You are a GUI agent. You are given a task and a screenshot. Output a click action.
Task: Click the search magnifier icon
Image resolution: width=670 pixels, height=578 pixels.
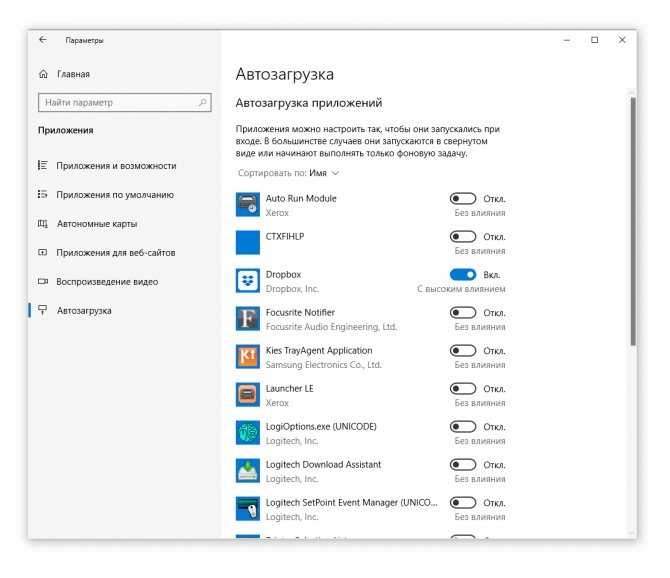coord(203,103)
